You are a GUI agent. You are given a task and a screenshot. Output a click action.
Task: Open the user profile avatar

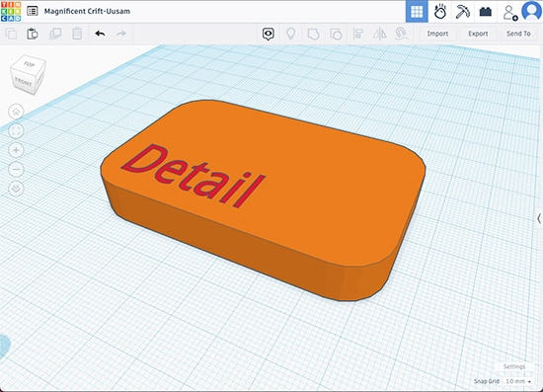pyautogui.click(x=531, y=11)
